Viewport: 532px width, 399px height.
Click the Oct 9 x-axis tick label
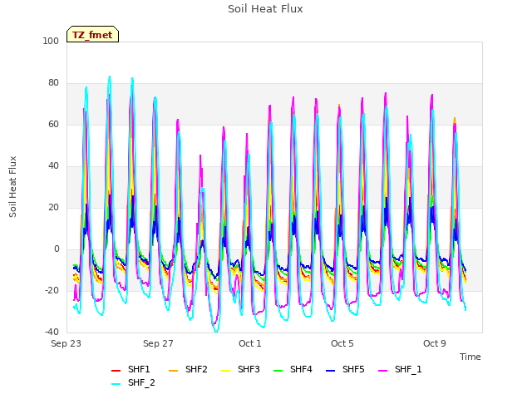click(435, 343)
